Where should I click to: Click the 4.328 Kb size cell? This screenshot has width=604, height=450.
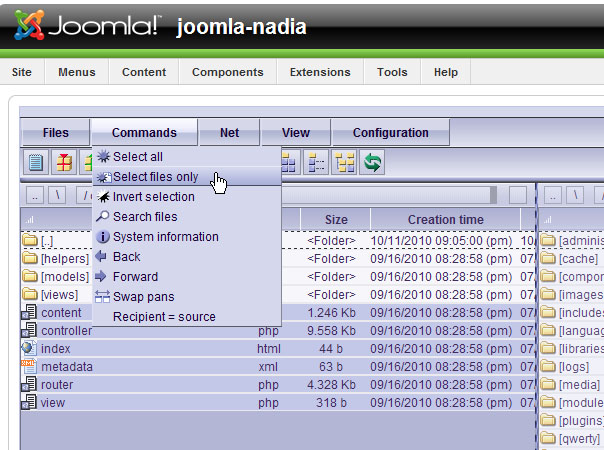(331, 384)
